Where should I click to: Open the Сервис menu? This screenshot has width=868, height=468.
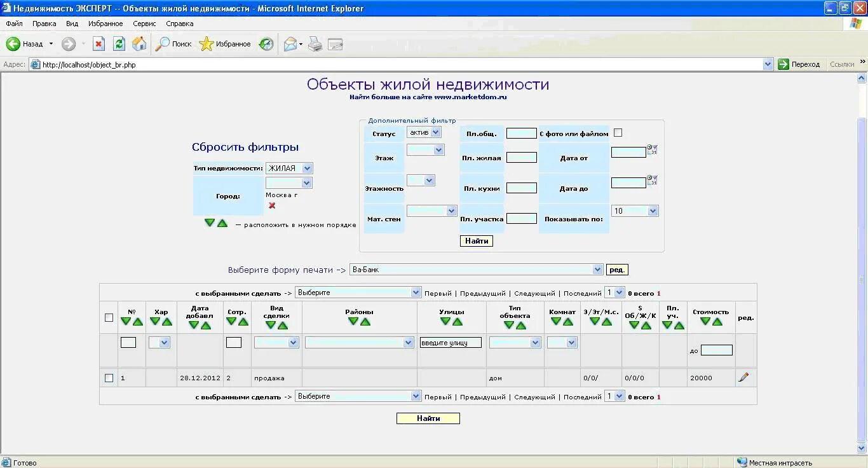144,23
